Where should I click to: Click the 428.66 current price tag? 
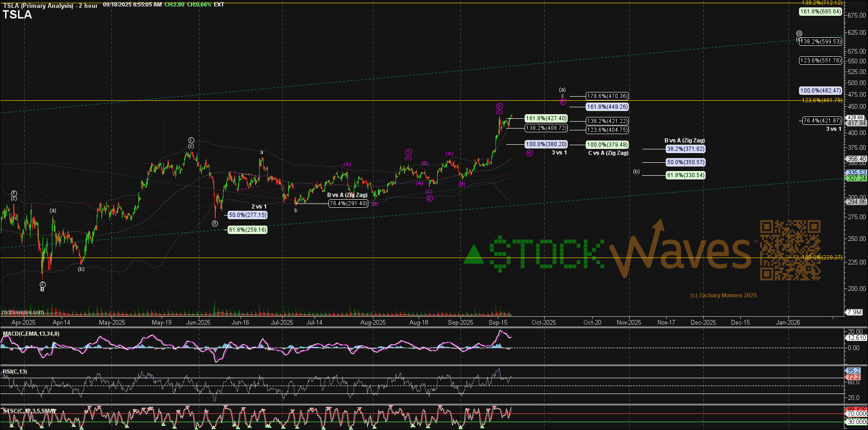tap(856, 117)
